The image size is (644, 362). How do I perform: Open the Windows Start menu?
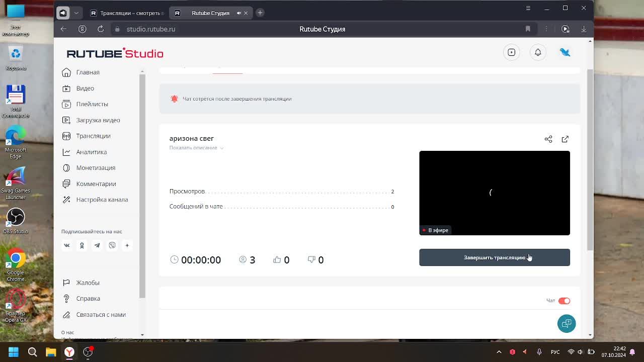14,352
